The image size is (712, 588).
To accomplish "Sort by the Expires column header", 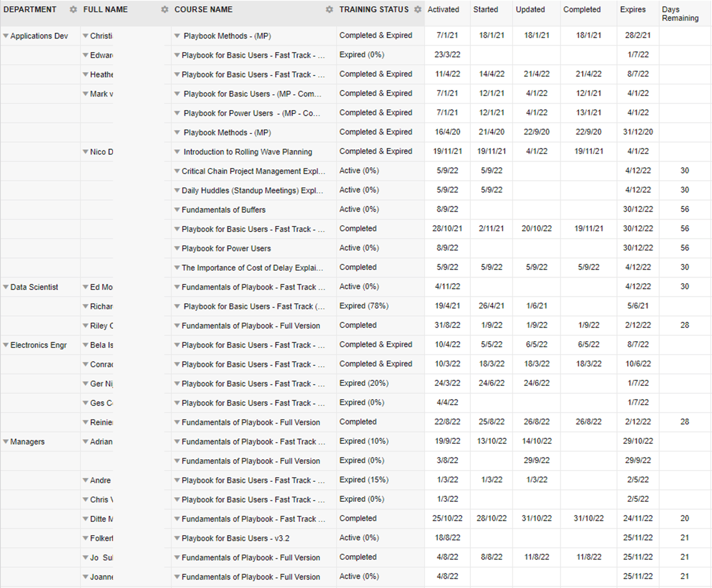I will point(633,10).
